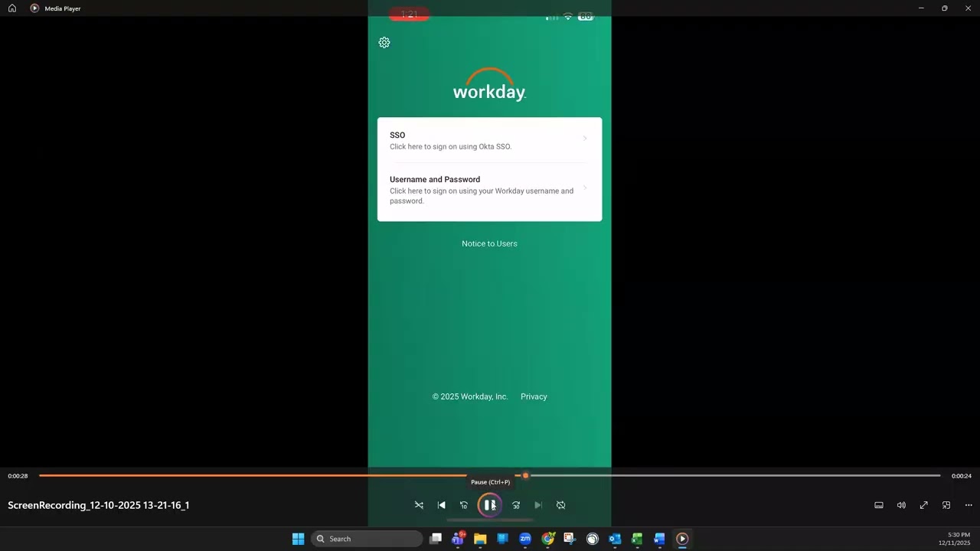This screenshot has width=980, height=551.
Task: Click Username and Password row chevron
Action: click(x=585, y=187)
